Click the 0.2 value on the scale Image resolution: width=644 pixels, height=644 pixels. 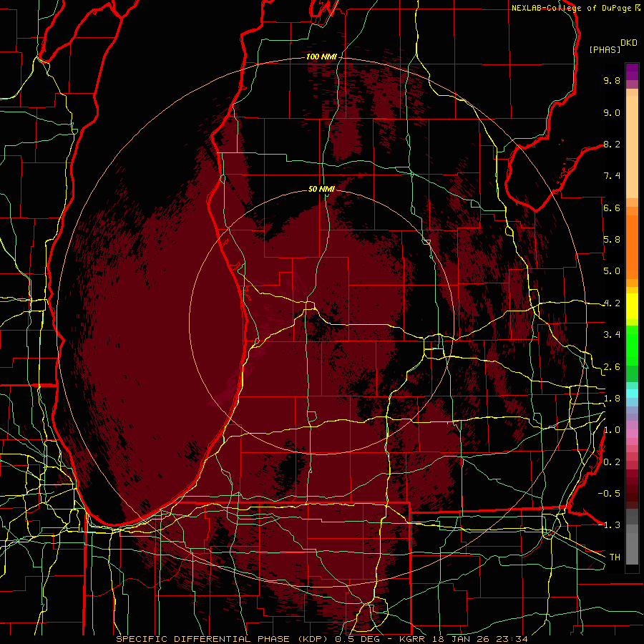click(x=612, y=462)
